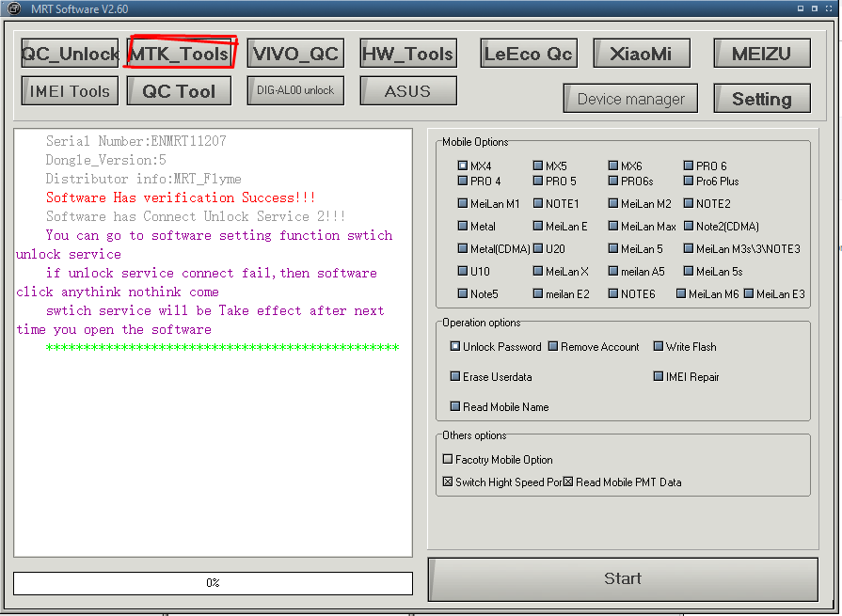Image resolution: width=842 pixels, height=616 pixels.
Task: Click the 'Dongle_Version:5' log line
Action: point(105,160)
